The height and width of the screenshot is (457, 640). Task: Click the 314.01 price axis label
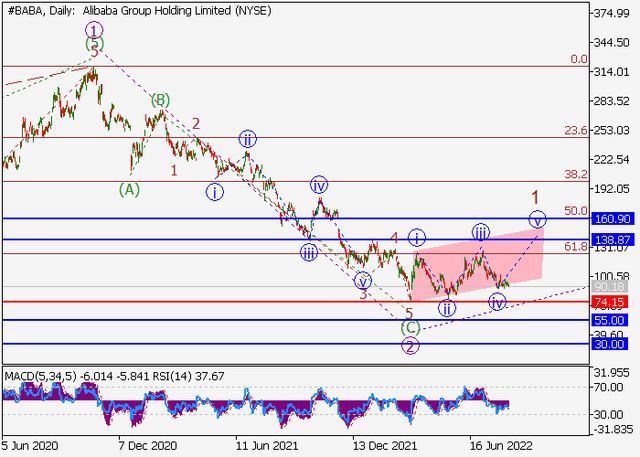pos(611,72)
